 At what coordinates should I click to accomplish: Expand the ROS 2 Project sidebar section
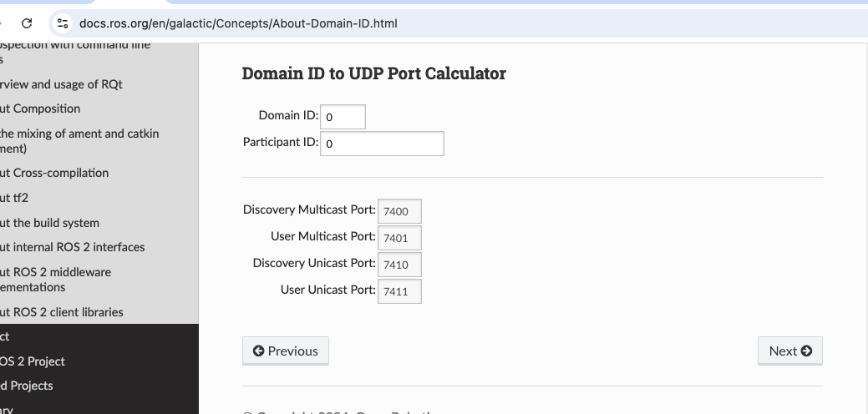(x=33, y=361)
